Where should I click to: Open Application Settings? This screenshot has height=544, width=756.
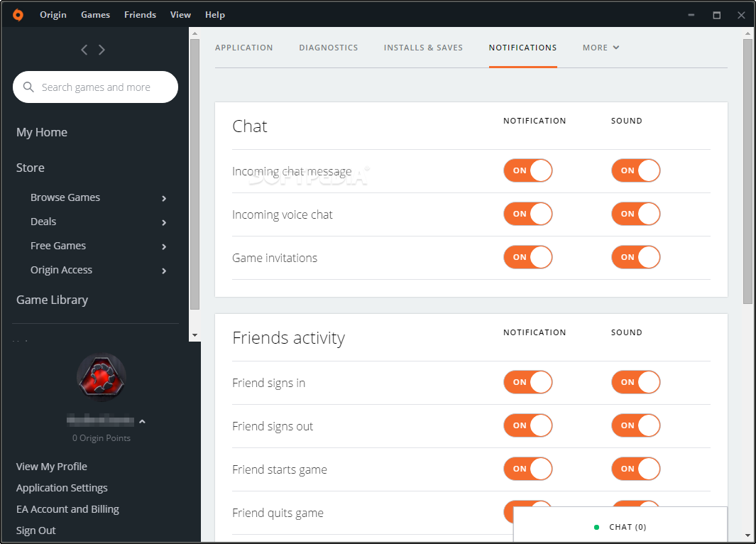(x=62, y=488)
